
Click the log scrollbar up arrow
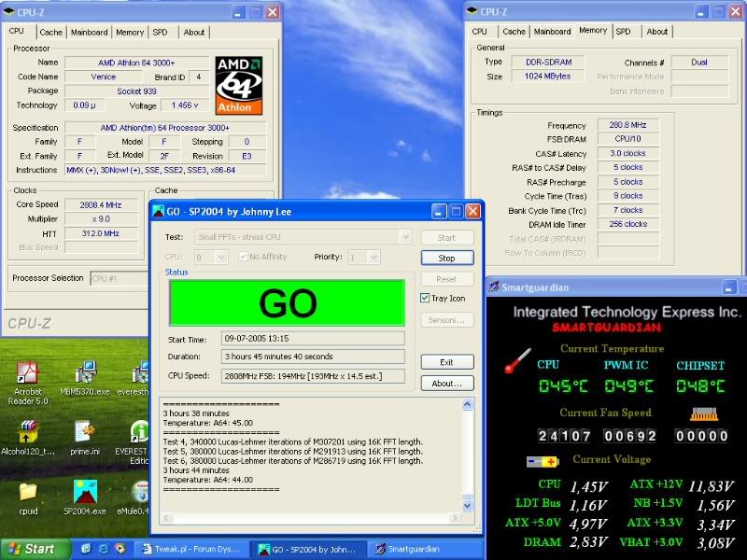(x=468, y=405)
